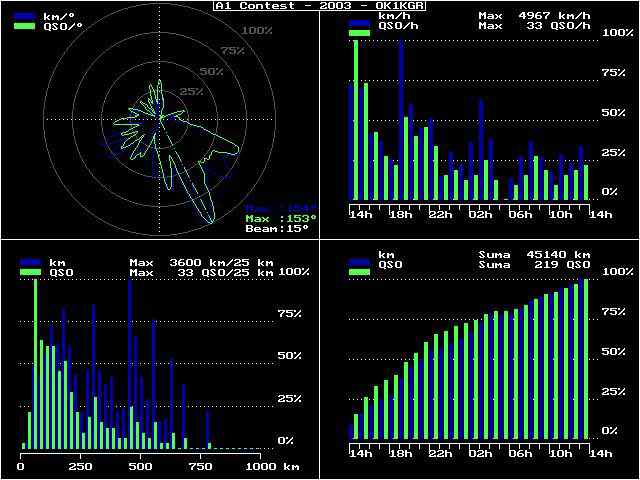Click the 750 label on distance axis
Image resolution: width=640 pixels, height=480 pixels.
200,466
